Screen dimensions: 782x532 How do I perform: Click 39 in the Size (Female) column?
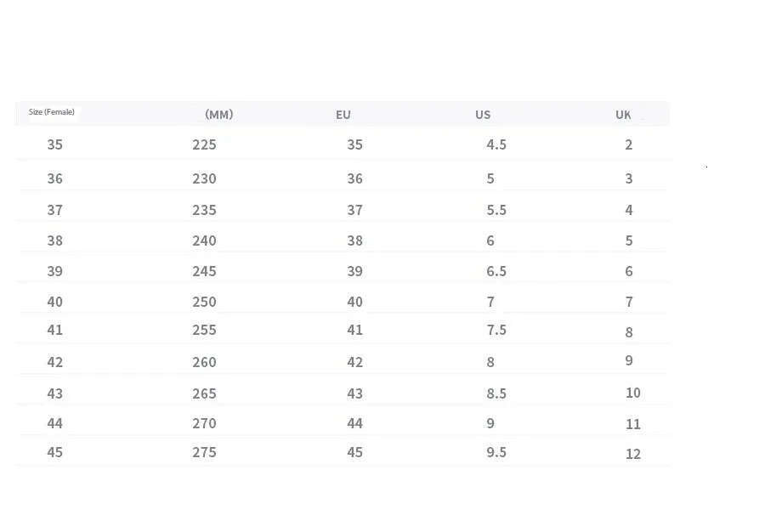(55, 272)
